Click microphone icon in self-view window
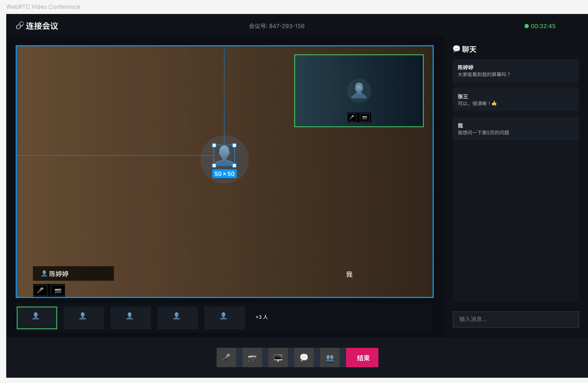The height and width of the screenshot is (383, 588). pyautogui.click(x=352, y=117)
